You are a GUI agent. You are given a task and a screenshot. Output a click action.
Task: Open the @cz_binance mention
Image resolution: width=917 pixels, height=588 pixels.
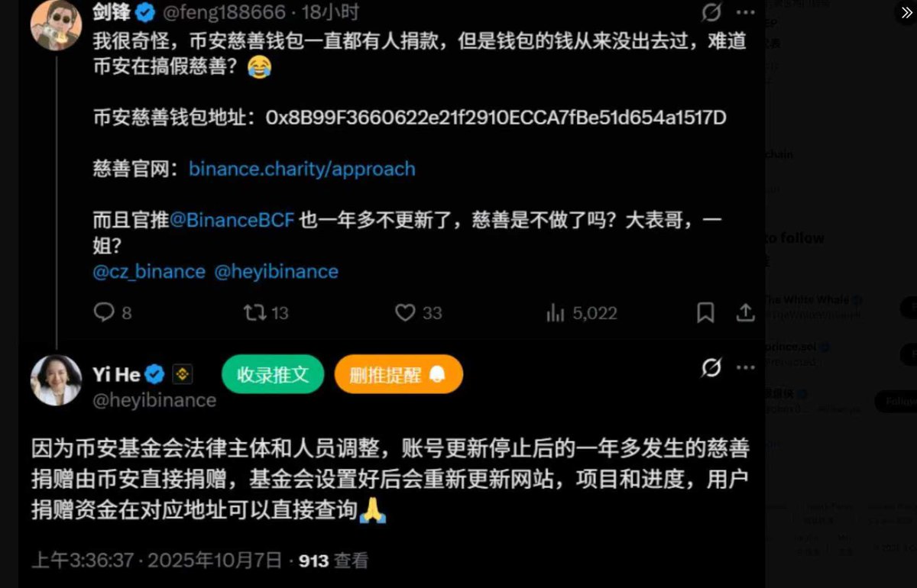pos(149,271)
